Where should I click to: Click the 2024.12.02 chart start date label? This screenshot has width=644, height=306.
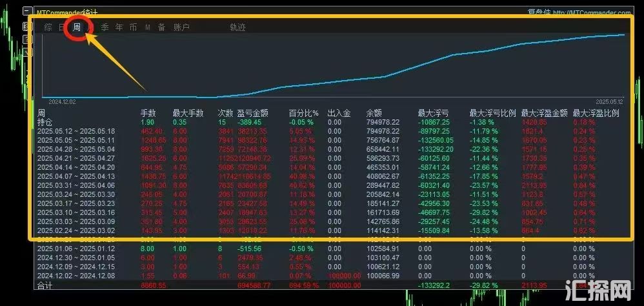62,101
